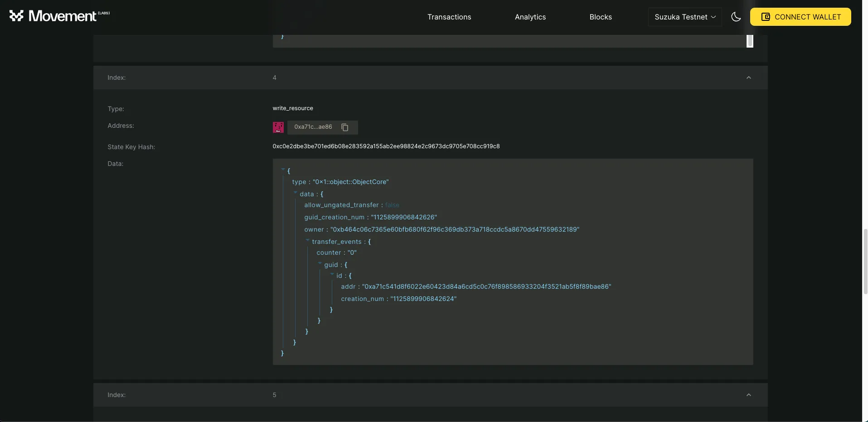This screenshot has height=422, width=868.
Task: Open the Analytics page
Action: point(530,17)
